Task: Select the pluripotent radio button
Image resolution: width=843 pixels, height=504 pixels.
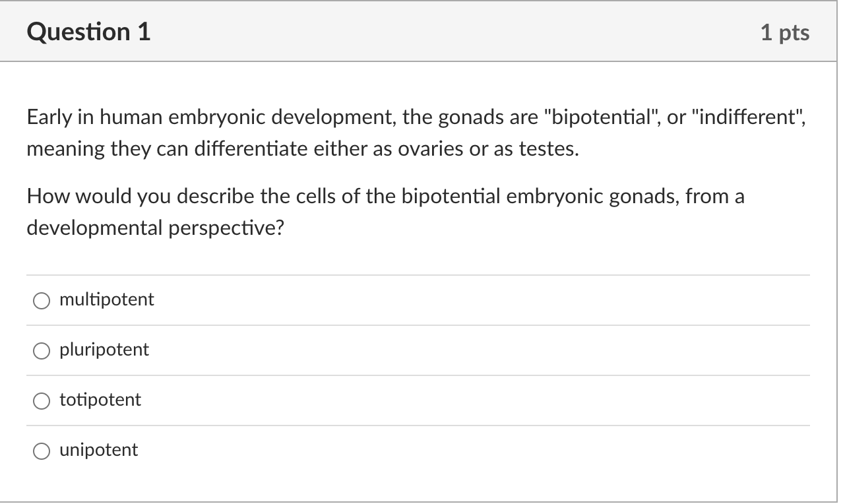Action: coord(42,351)
